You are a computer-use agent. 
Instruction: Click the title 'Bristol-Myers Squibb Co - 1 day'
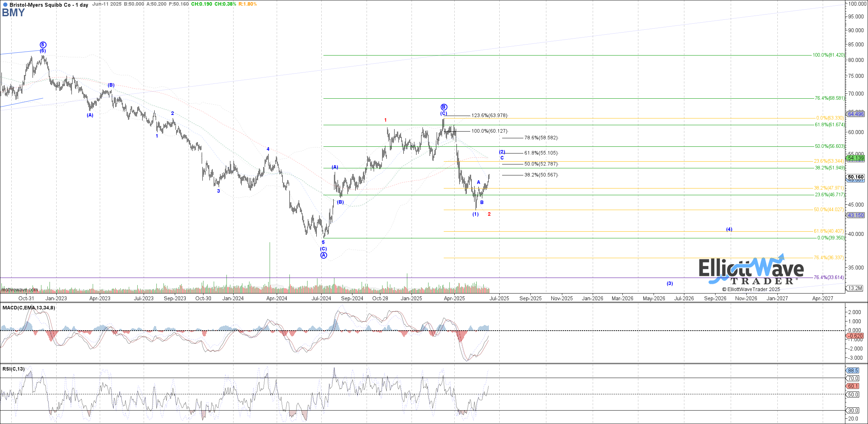pos(49,5)
